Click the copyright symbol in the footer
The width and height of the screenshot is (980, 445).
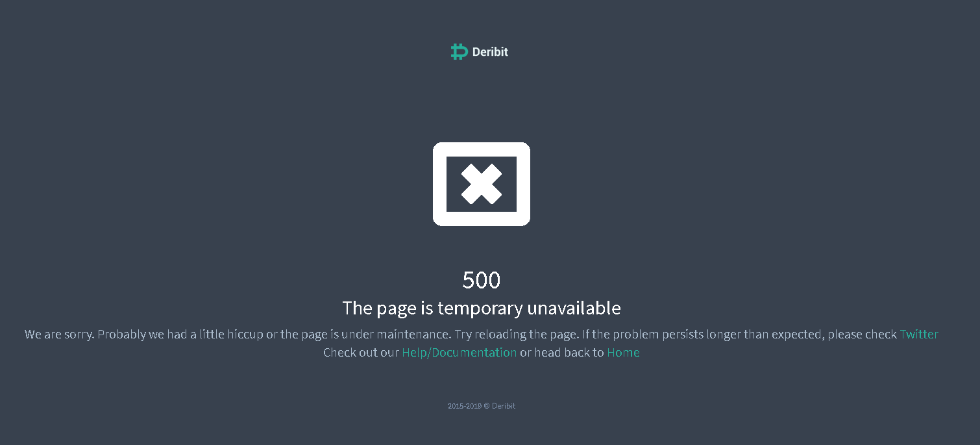point(487,406)
